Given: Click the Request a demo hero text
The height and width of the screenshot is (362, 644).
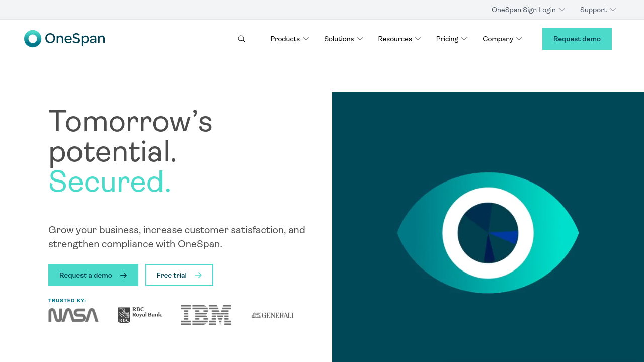Looking at the screenshot, I should pyautogui.click(x=86, y=275).
